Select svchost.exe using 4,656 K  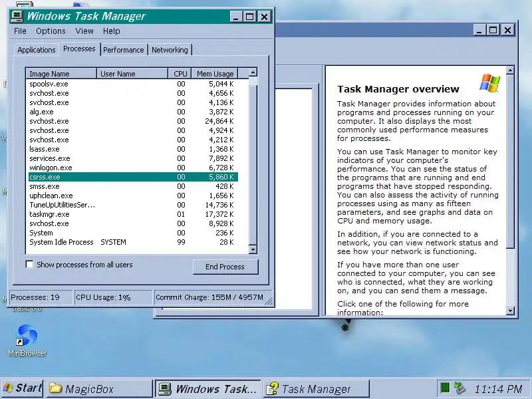[133, 93]
